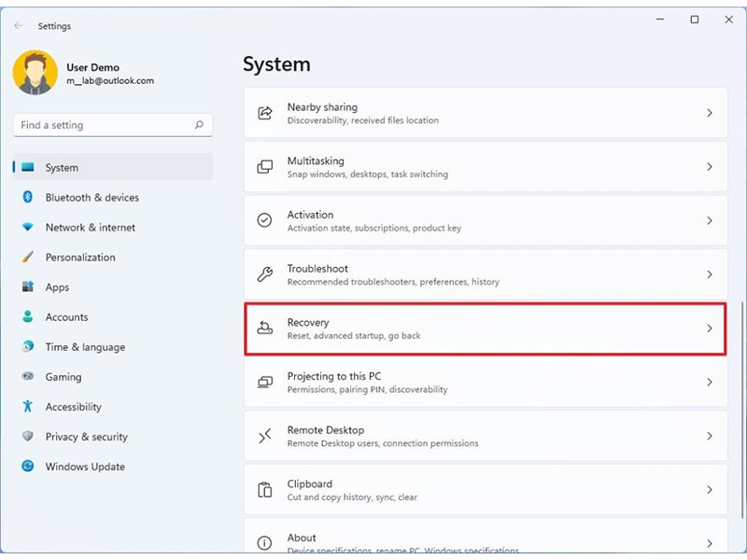Open Accounts in the sidebar
Screen dimensions: 747x560
coord(66,317)
